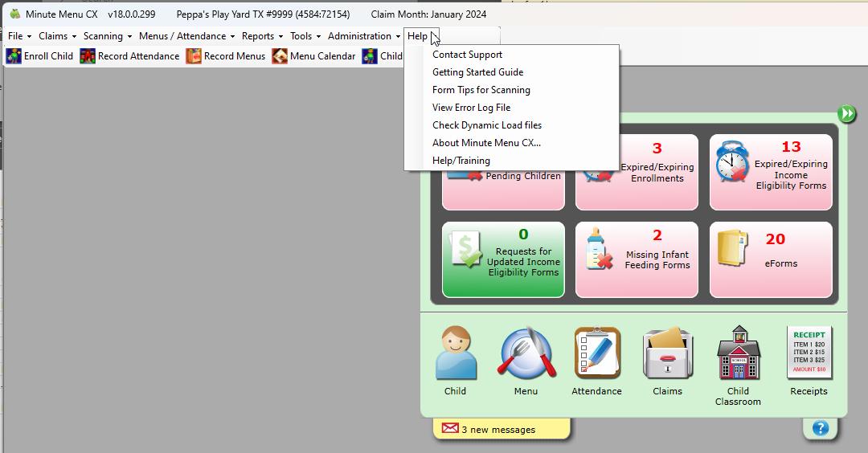Viewport: 868px width, 453px height.
Task: Click the Record Menus toolbar icon
Action: [194, 56]
